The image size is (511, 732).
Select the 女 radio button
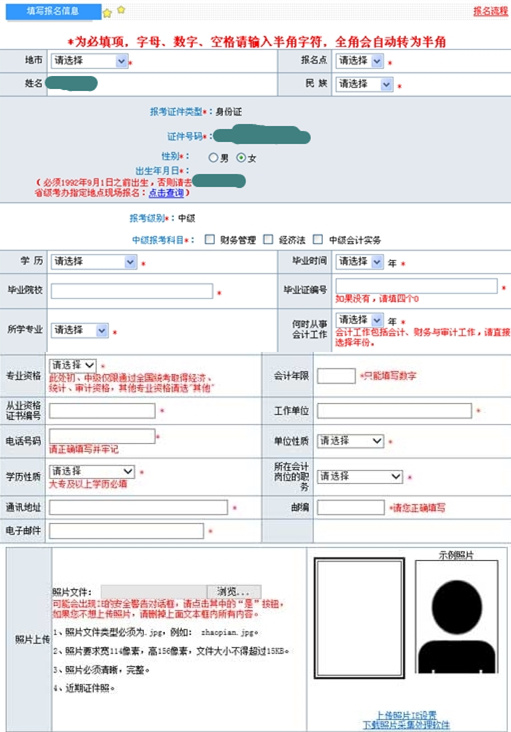pyautogui.click(x=241, y=158)
